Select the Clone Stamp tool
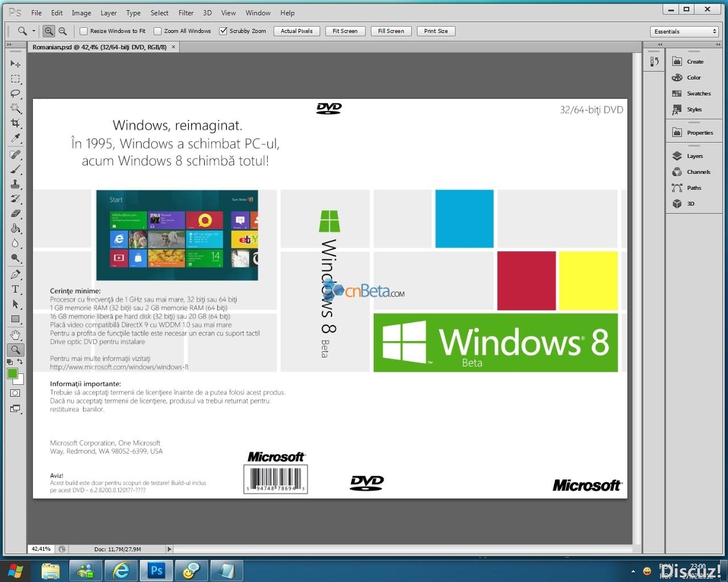This screenshot has height=582, width=728. [x=15, y=184]
